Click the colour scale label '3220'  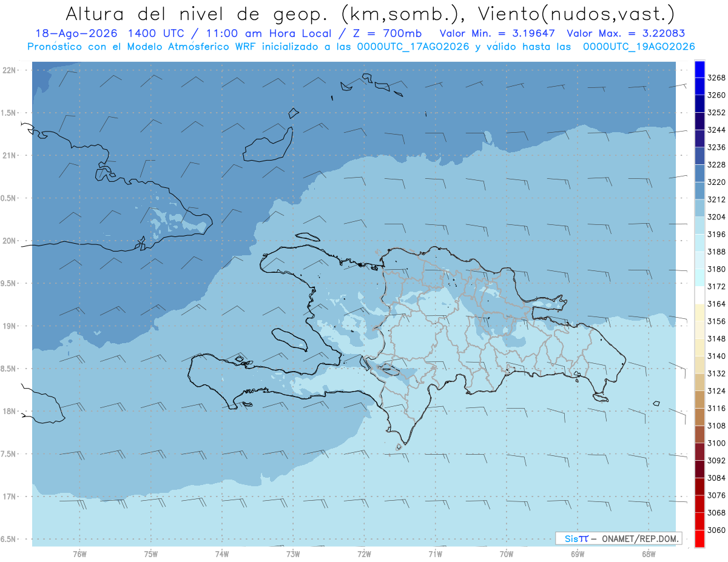[716, 182]
